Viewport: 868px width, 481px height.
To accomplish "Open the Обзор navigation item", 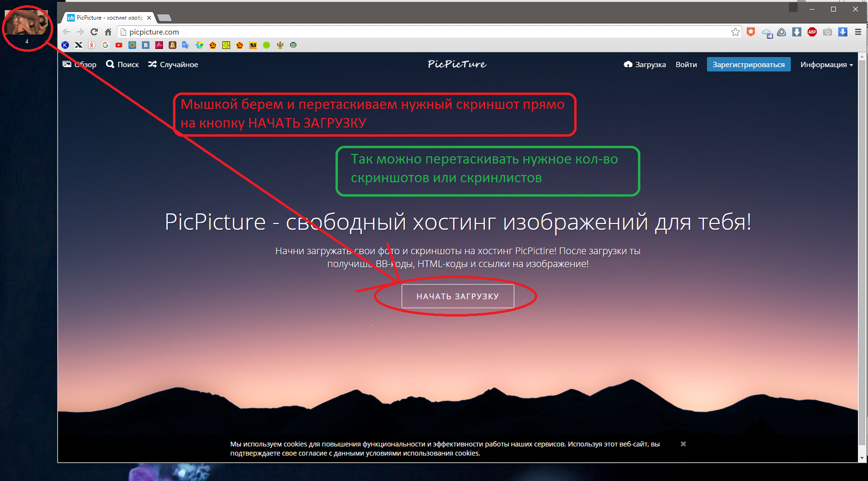I will coord(80,65).
